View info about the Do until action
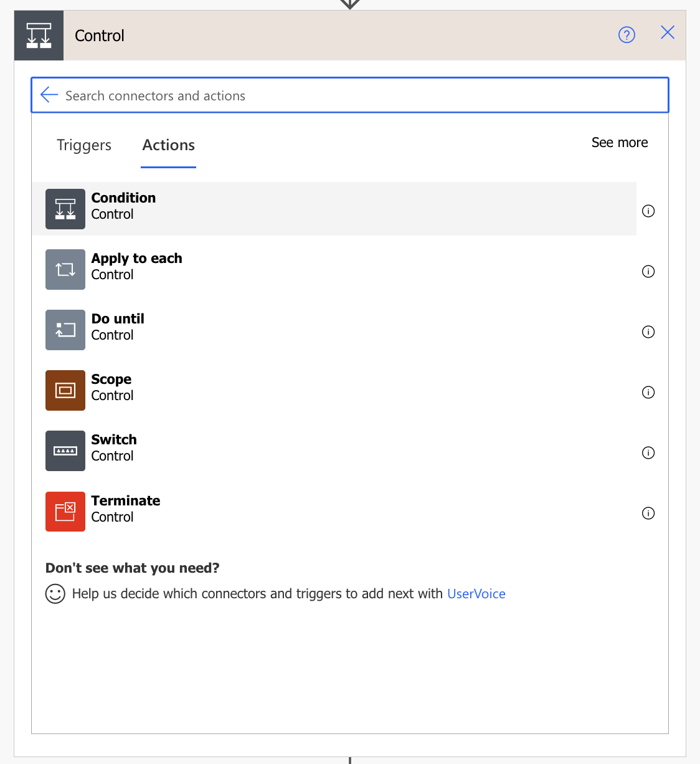This screenshot has width=700, height=764. click(648, 332)
